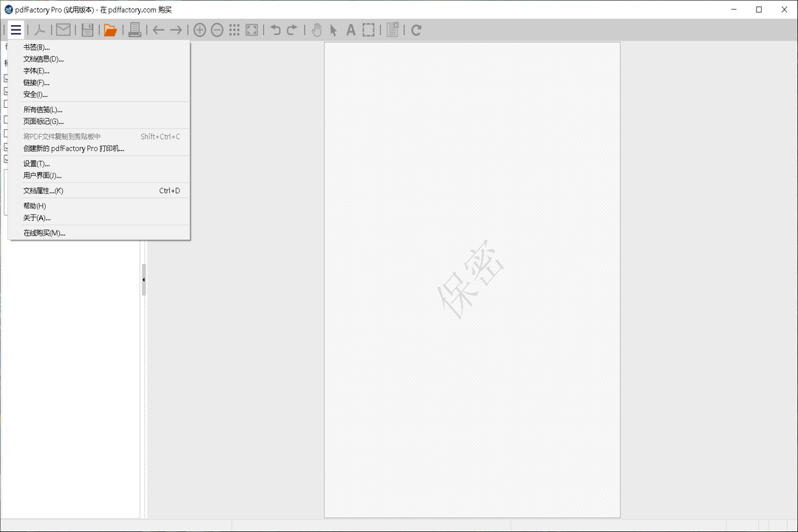Screen dimensions: 798x532
Task: Zoom out using the minus circle icon
Action: pyautogui.click(x=217, y=30)
